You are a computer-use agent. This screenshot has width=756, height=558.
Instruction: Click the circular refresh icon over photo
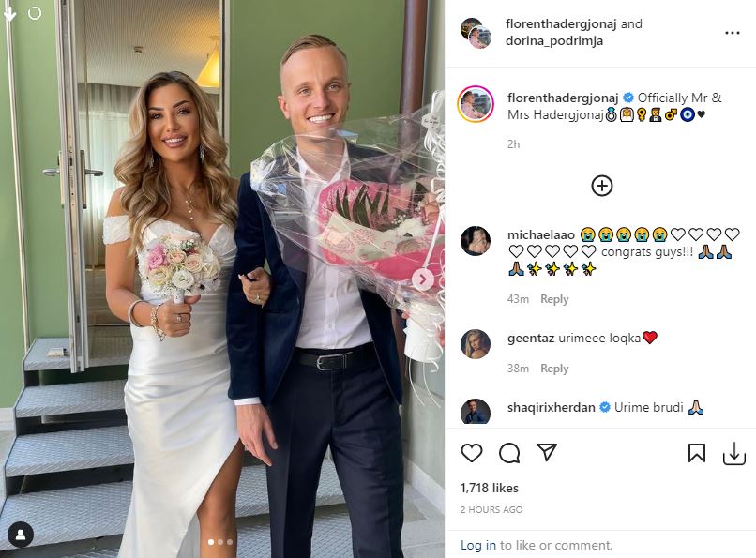[x=35, y=13]
